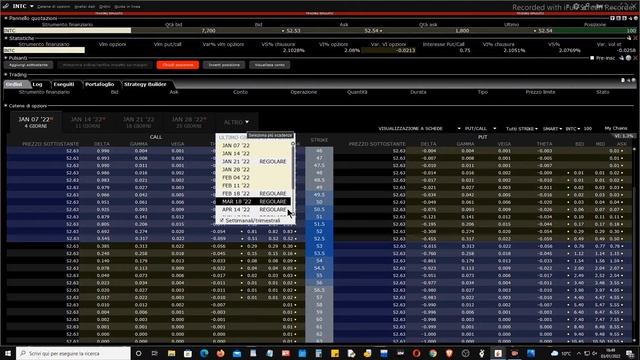Click the first gray Pulsanti button
Viewport: 640px width, 360px height.
coord(29,65)
